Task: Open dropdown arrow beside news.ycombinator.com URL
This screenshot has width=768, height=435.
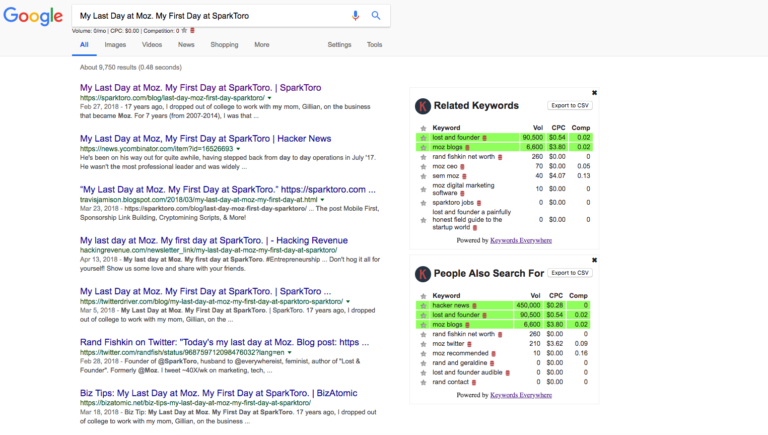Action: click(x=238, y=149)
